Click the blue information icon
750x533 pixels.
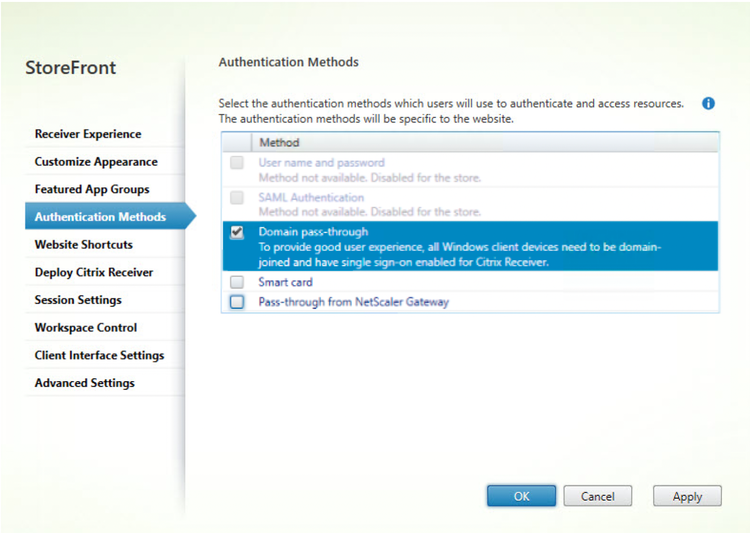tap(708, 103)
